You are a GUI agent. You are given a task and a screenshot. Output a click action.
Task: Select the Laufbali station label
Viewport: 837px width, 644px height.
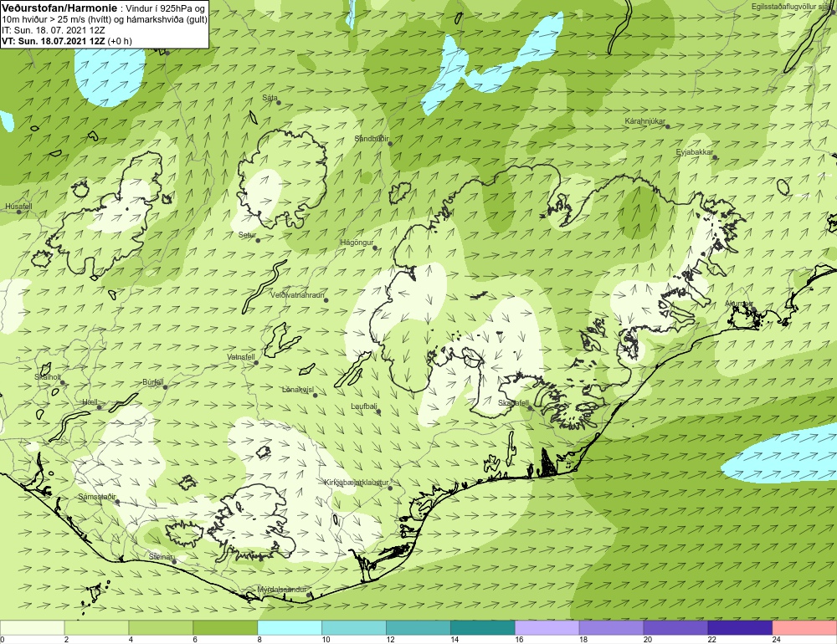tap(364, 406)
